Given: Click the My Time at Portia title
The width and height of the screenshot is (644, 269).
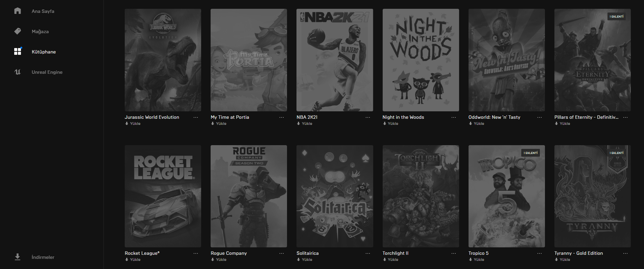Looking at the screenshot, I should click(x=230, y=117).
